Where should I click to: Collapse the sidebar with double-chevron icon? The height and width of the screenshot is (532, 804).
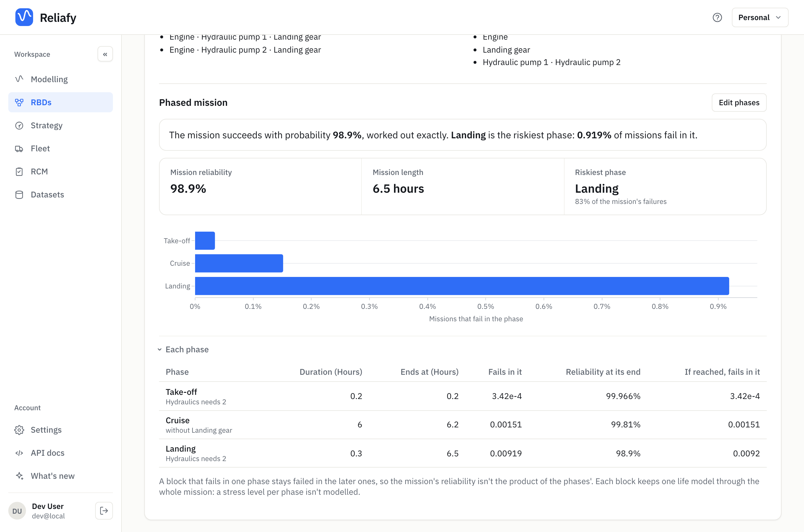pyautogui.click(x=105, y=54)
